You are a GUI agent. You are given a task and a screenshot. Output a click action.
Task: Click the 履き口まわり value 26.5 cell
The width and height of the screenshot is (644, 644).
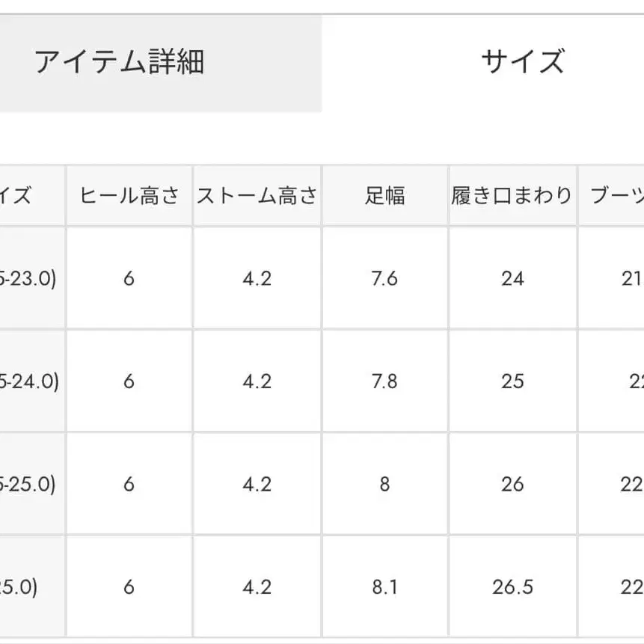pos(512,588)
